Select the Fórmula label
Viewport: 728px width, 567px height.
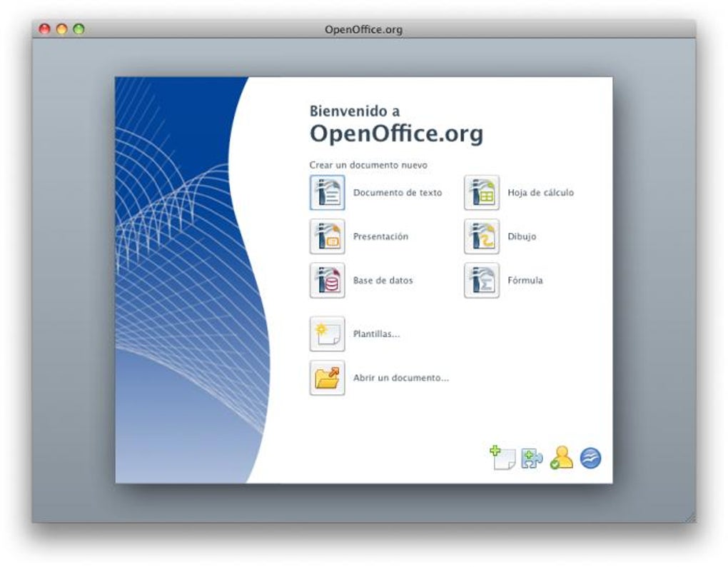525,281
